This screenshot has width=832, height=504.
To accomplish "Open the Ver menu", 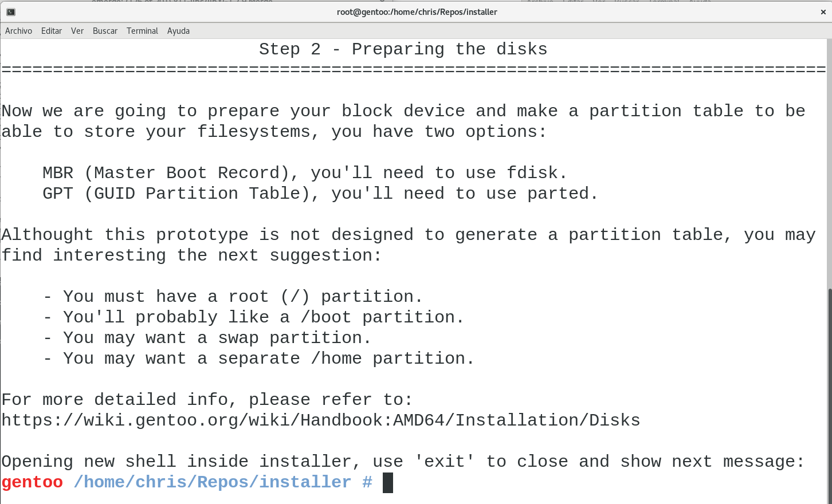I will pos(77,31).
